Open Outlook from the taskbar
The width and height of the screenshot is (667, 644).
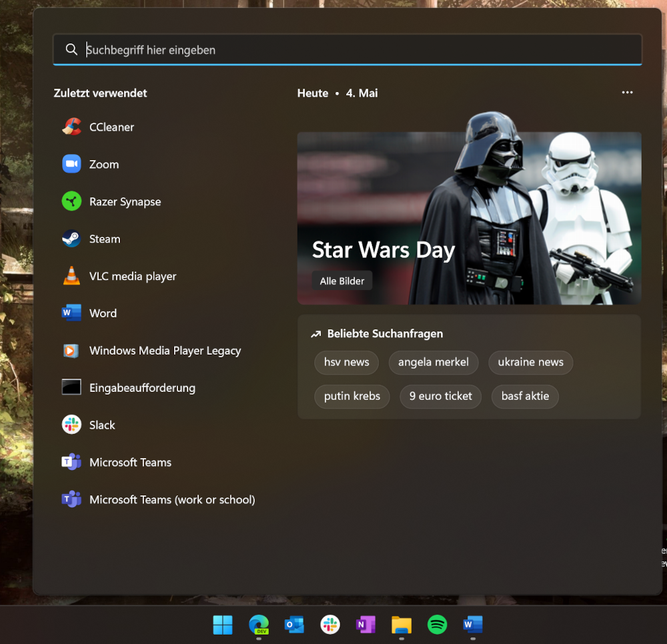tap(294, 625)
